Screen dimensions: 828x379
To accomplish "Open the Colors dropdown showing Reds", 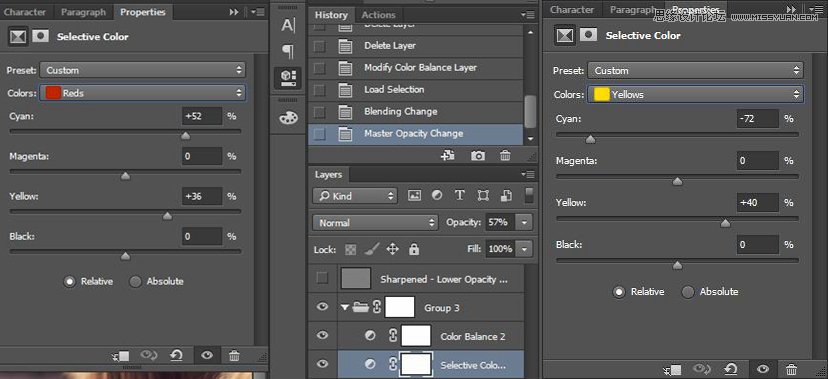I will [x=142, y=93].
